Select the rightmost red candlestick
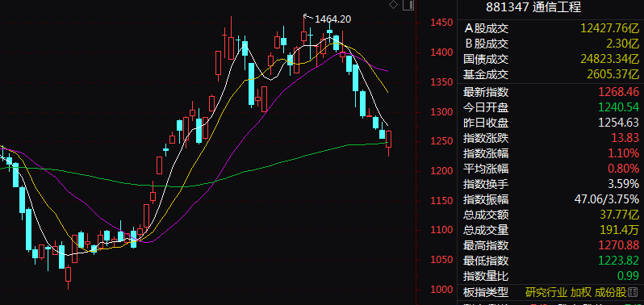 tap(388, 139)
